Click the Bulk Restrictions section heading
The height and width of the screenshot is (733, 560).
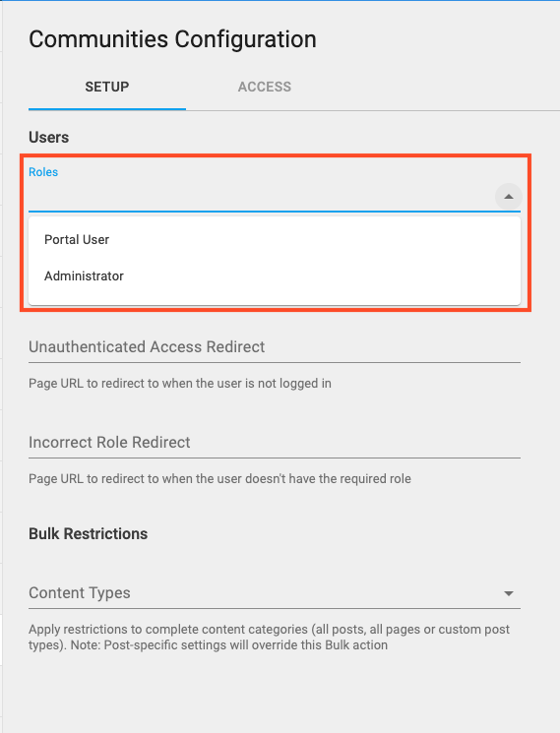coord(88,534)
